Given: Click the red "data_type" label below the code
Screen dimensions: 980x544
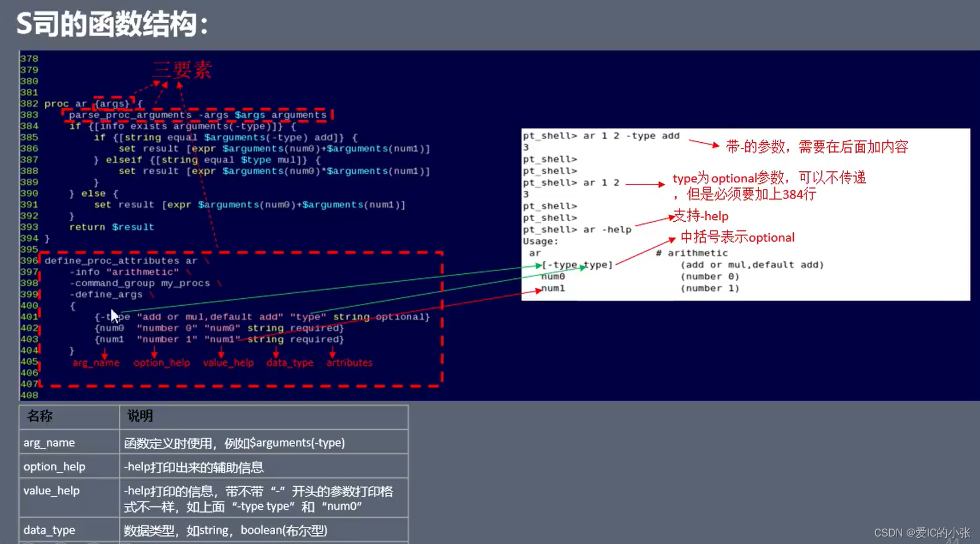Looking at the screenshot, I should tap(290, 363).
